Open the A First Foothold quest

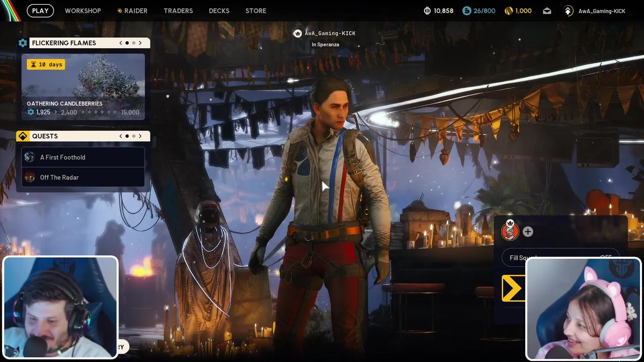83,157
